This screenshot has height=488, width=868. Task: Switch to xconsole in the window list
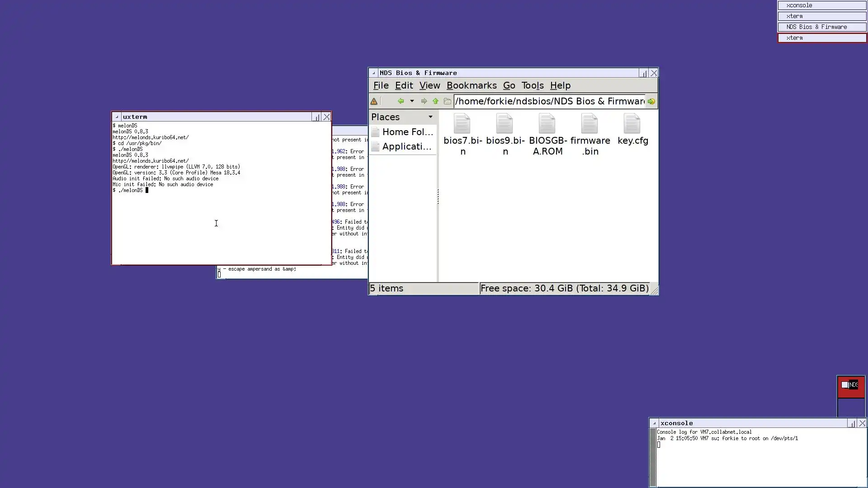pos(821,5)
